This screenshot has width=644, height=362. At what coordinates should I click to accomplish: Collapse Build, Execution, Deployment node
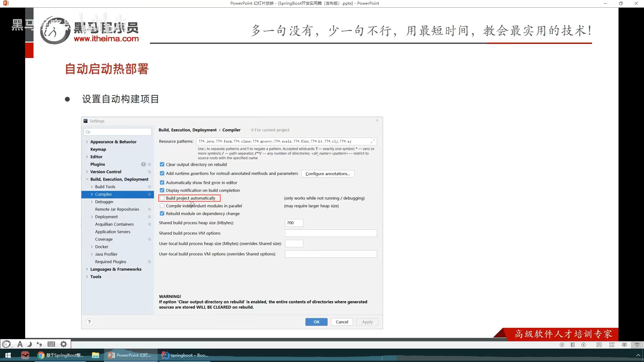(x=87, y=179)
